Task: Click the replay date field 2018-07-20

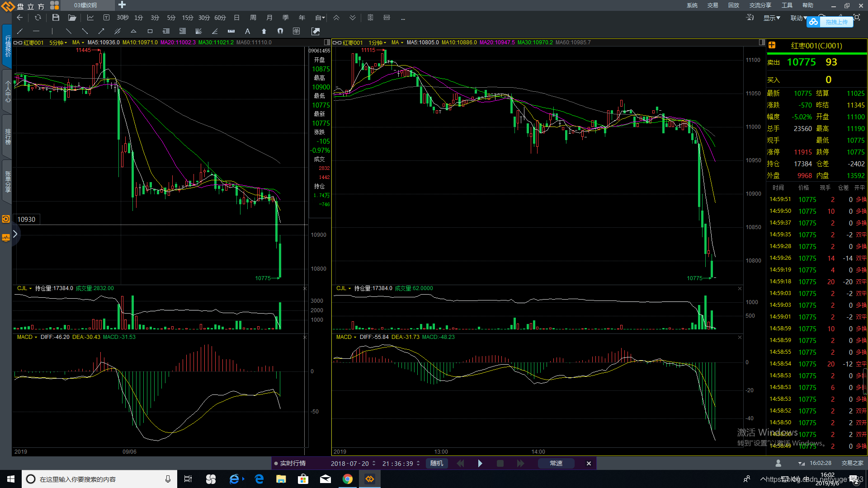Action: (x=350, y=464)
